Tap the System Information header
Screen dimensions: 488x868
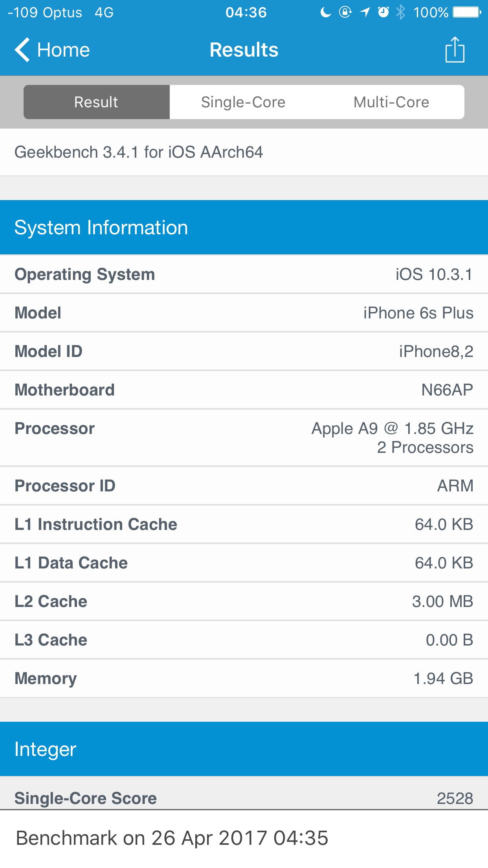click(244, 227)
